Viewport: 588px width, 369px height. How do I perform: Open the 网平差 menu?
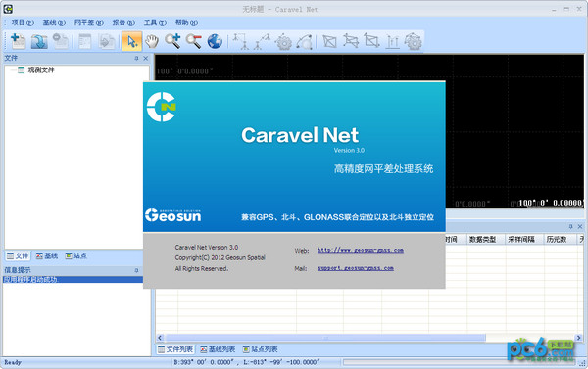click(88, 23)
